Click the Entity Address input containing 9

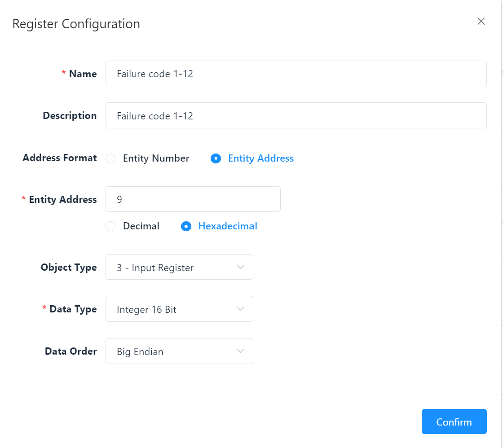pos(193,199)
